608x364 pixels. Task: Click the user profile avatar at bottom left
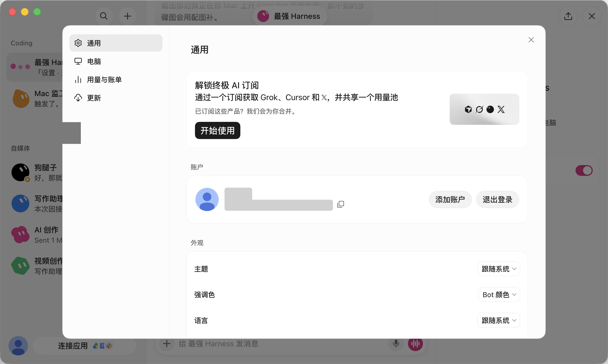click(x=18, y=346)
